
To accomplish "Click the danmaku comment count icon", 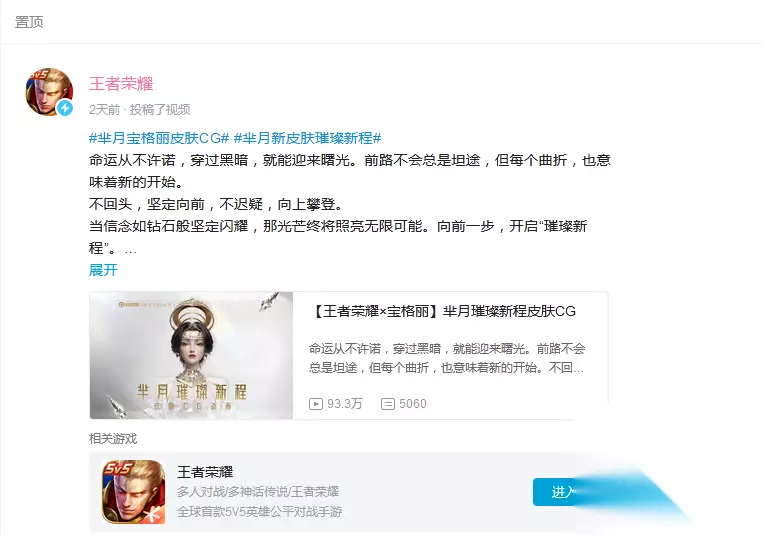I will click(x=388, y=404).
